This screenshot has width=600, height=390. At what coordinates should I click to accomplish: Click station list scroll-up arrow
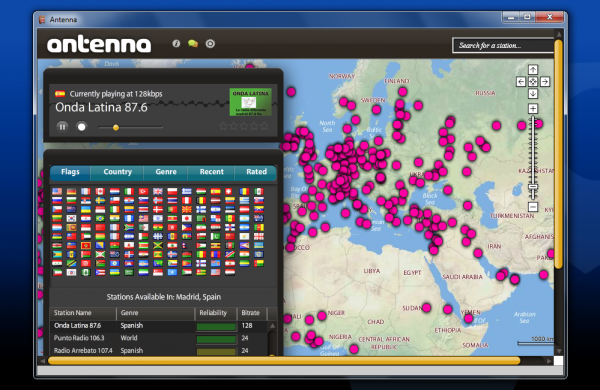(272, 326)
